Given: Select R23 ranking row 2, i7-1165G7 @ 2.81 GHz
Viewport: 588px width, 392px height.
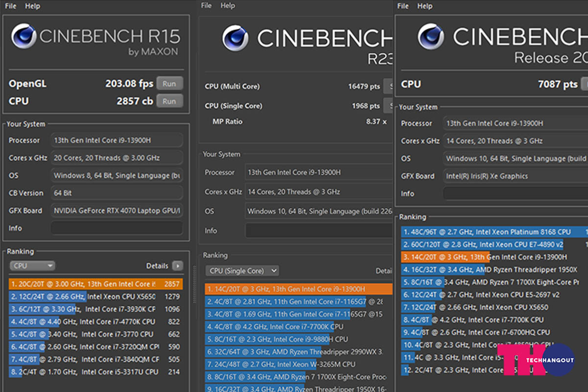Looking at the screenshot, I should pyautogui.click(x=299, y=301).
